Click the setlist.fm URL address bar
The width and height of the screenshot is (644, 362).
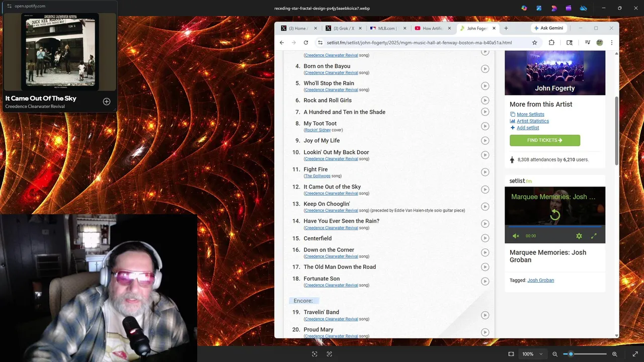(428, 43)
